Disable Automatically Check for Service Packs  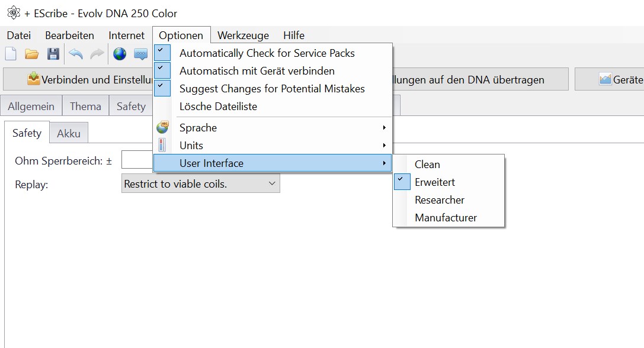coord(267,53)
